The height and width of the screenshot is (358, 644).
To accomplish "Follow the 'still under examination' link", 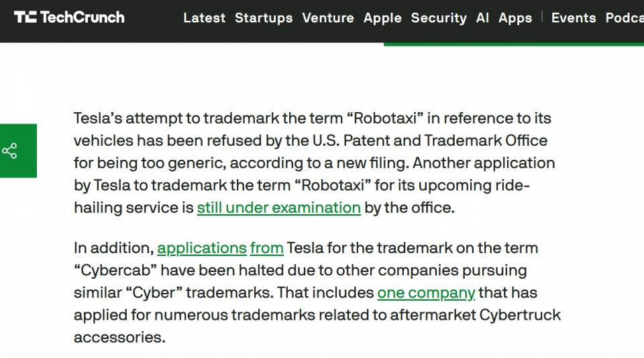I will [x=278, y=208].
